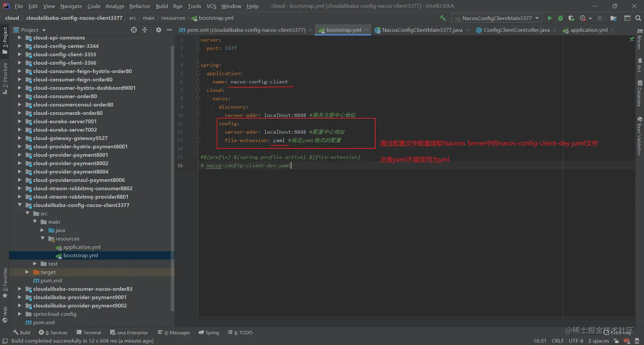Close the ConfigClientController.java tab

(555, 30)
